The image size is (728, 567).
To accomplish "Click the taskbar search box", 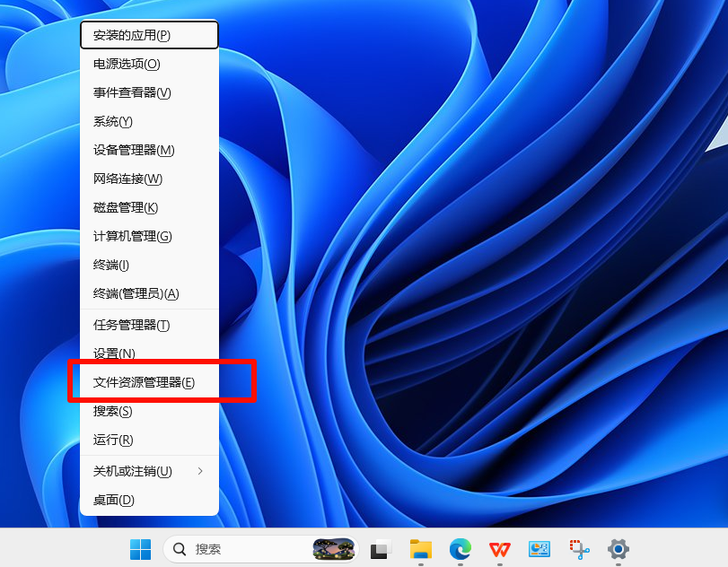I will 261,549.
